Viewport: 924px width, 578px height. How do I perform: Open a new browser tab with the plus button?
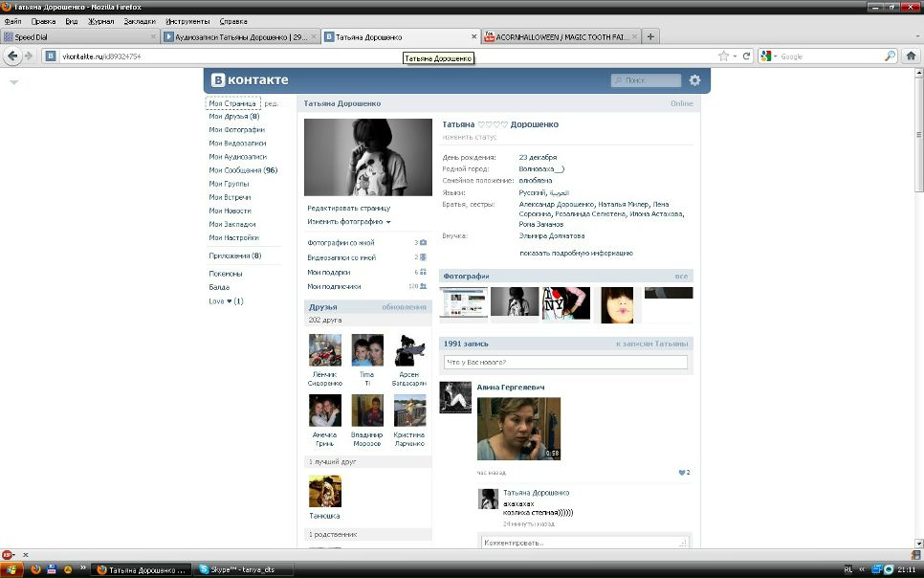click(x=651, y=36)
